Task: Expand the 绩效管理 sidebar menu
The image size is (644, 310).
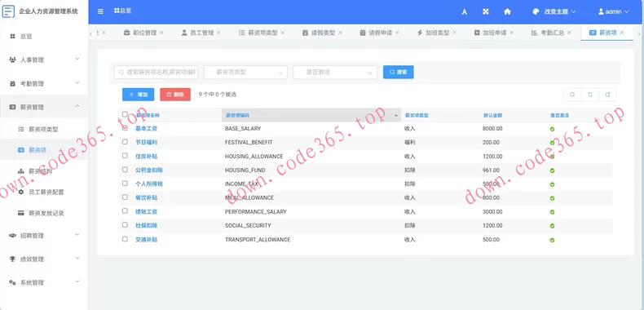Action: click(x=44, y=259)
